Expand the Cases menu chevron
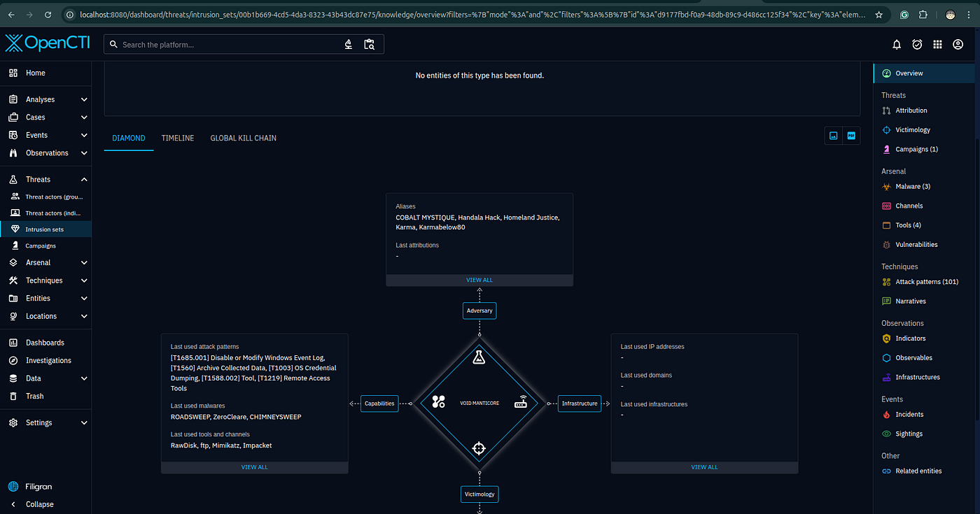This screenshot has height=514, width=980. coord(84,117)
